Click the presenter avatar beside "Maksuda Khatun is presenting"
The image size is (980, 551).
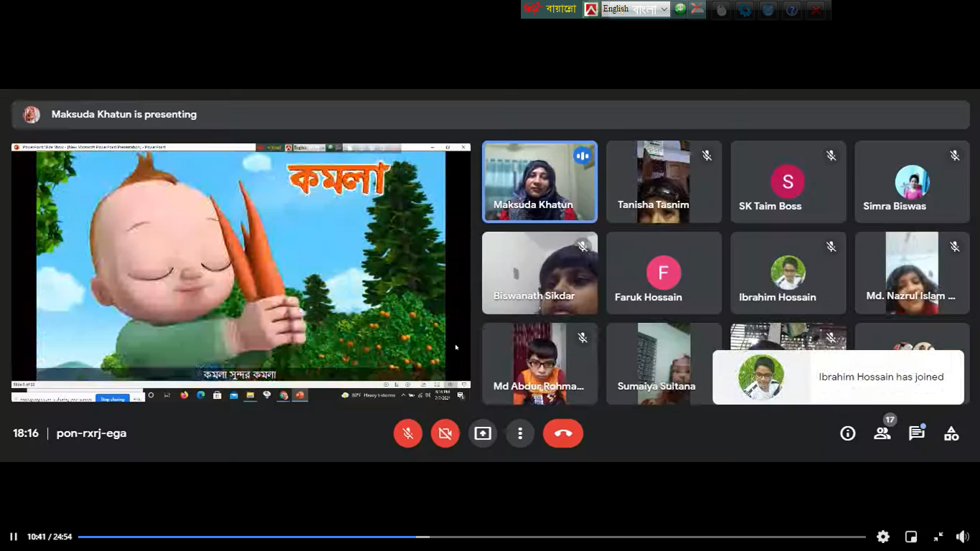tap(32, 115)
